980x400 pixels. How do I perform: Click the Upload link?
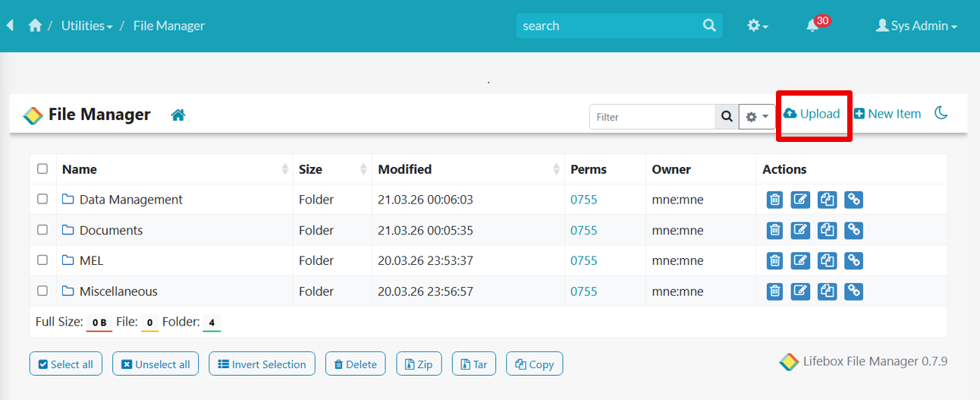point(812,114)
